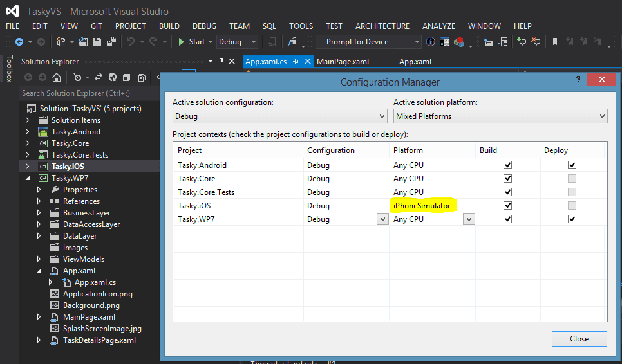Open the collapsed Toolbox side tab
622x364 pixels.
pyautogui.click(x=10, y=69)
